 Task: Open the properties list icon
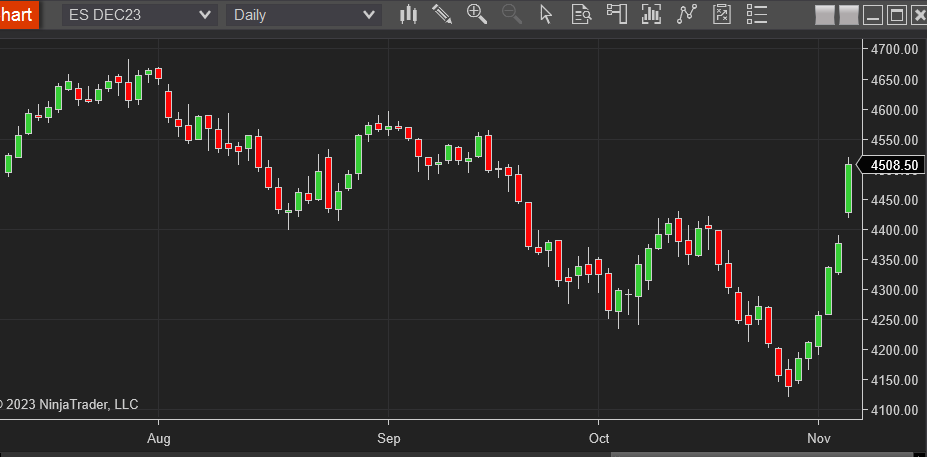point(756,14)
